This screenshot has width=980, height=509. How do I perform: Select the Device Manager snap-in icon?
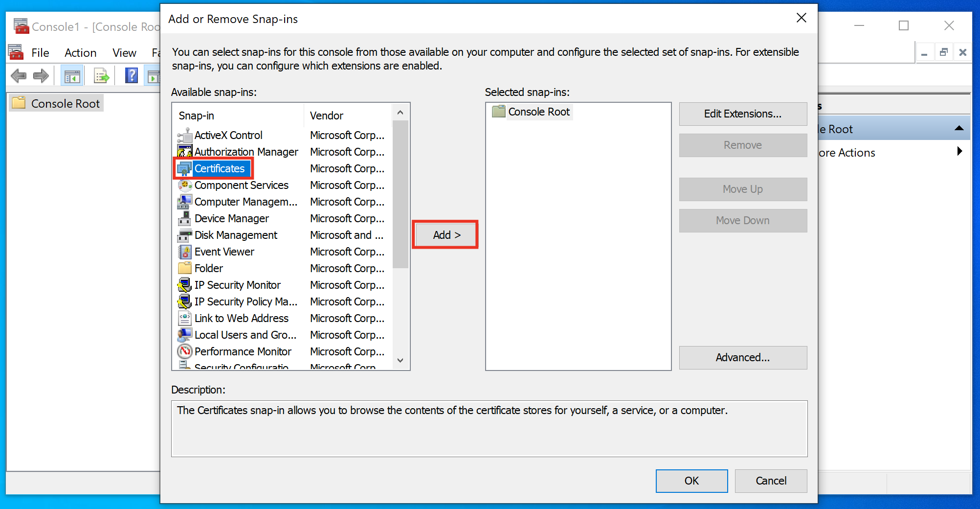(x=185, y=218)
